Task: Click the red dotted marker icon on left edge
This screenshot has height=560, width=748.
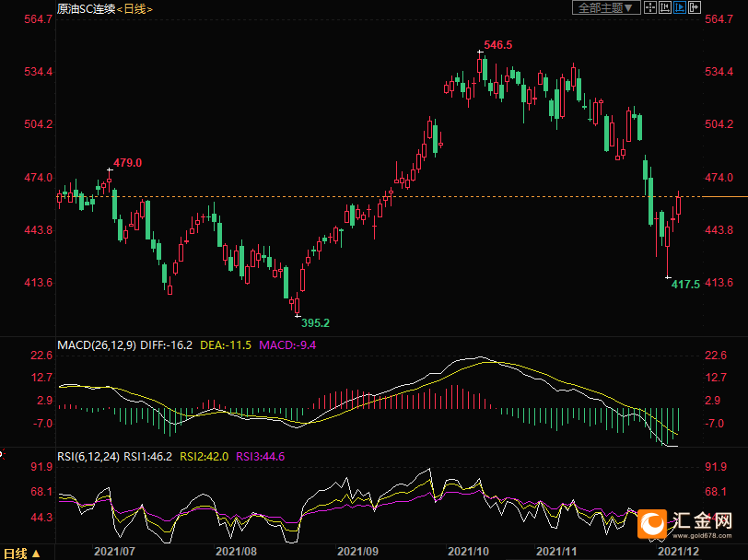Action: [2, 454]
